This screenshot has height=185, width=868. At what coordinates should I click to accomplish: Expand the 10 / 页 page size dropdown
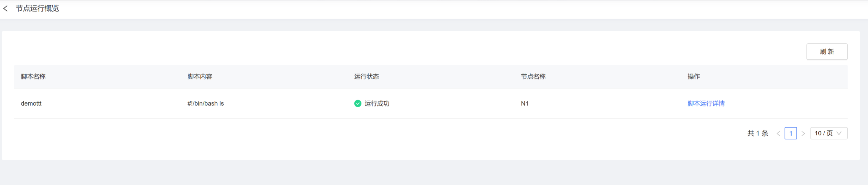point(829,133)
